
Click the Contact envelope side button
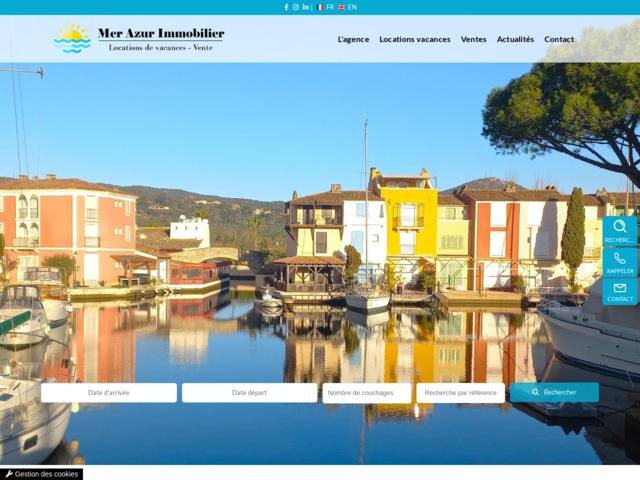pyautogui.click(x=620, y=292)
